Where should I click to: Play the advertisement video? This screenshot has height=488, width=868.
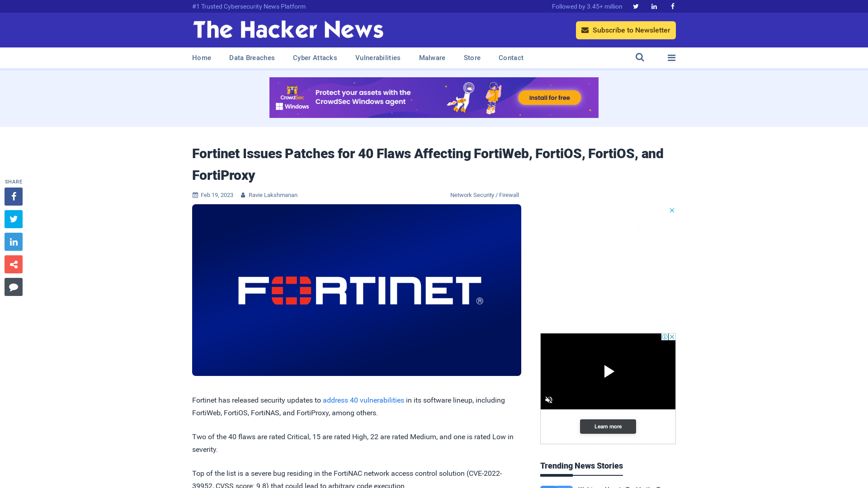point(608,371)
